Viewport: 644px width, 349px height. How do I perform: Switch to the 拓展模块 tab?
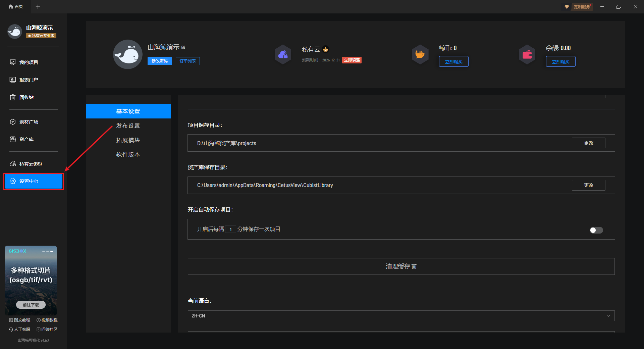(x=128, y=140)
